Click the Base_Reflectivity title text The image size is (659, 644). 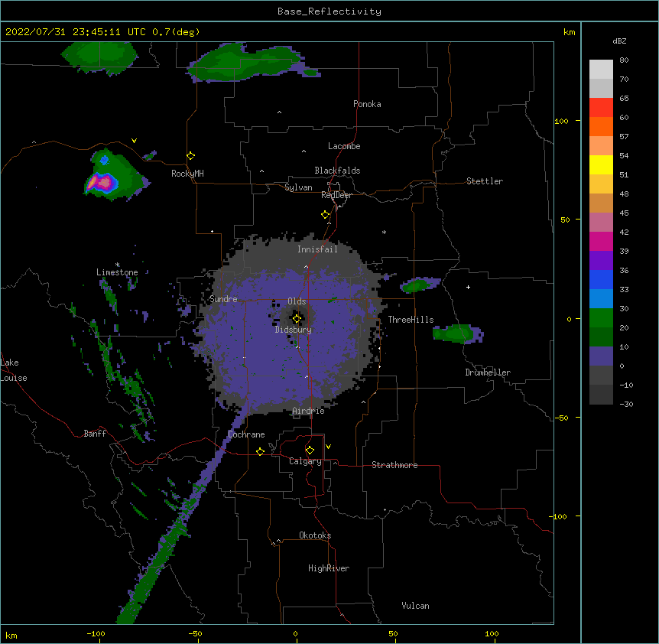329,11
